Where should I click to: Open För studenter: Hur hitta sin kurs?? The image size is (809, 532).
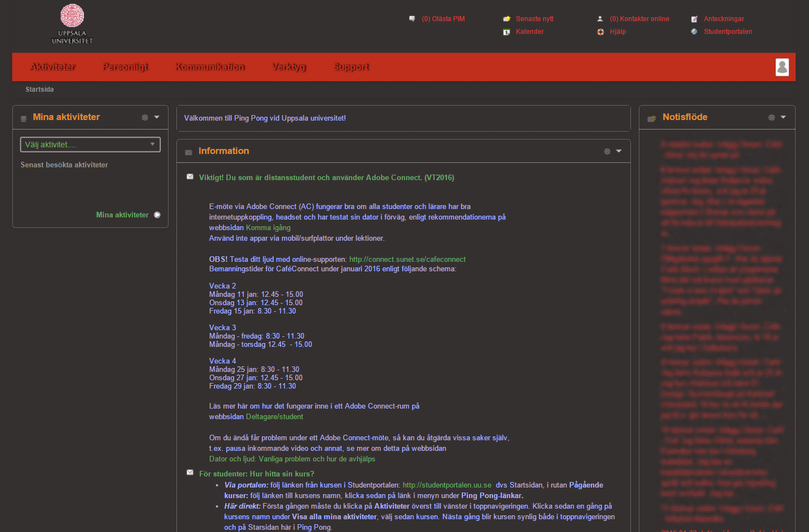pos(256,474)
